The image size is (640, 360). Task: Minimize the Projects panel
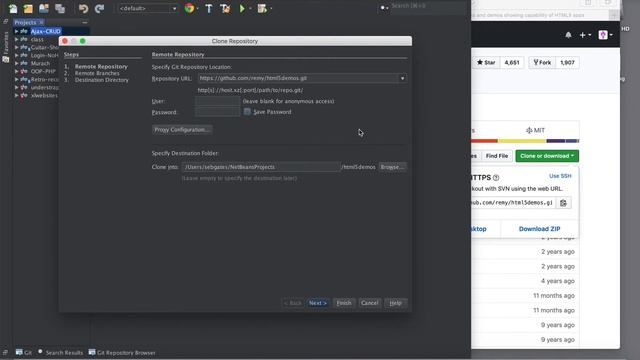point(84,22)
